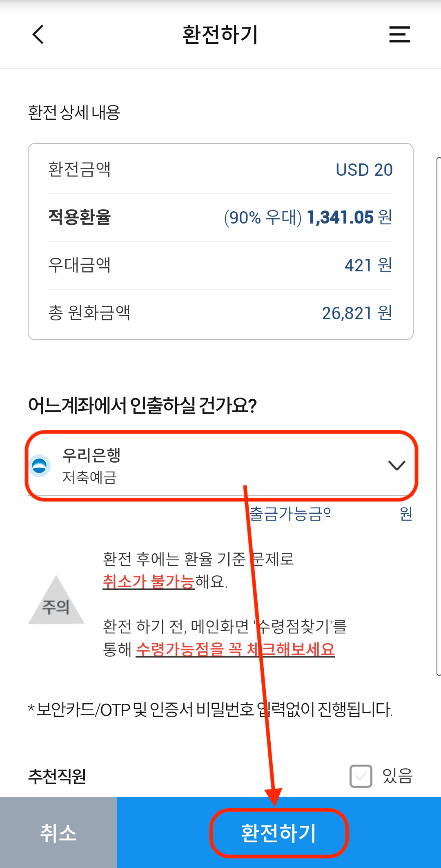Click the 추천직원 label

tap(57, 776)
